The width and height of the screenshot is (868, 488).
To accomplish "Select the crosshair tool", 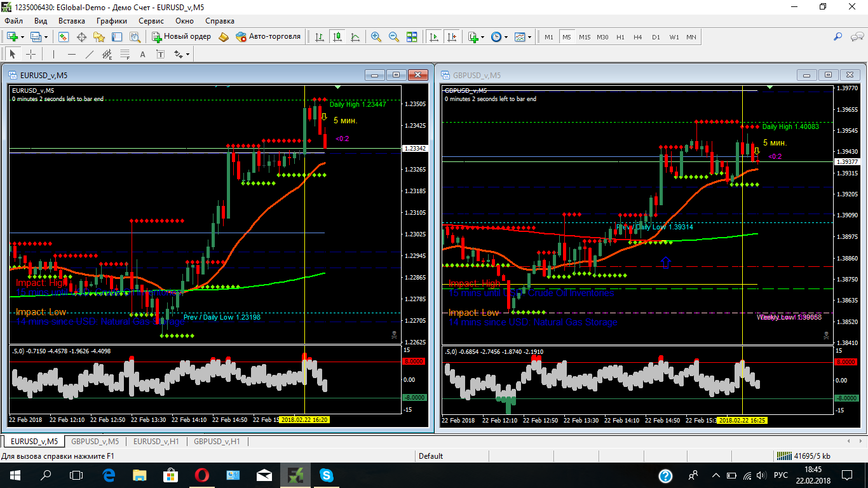I will (x=31, y=54).
